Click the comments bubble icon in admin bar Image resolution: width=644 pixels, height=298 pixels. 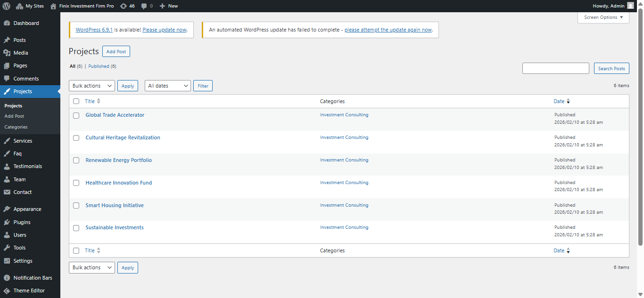pos(144,6)
